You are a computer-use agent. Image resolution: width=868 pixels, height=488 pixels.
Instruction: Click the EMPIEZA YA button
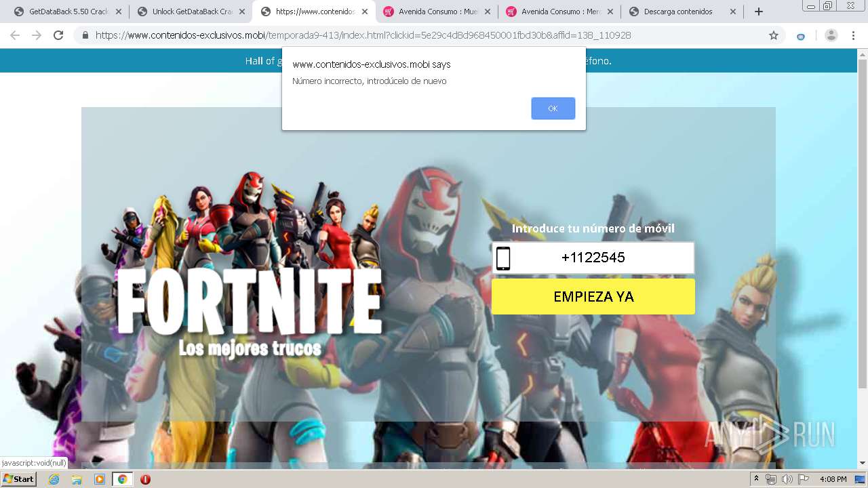(x=593, y=297)
